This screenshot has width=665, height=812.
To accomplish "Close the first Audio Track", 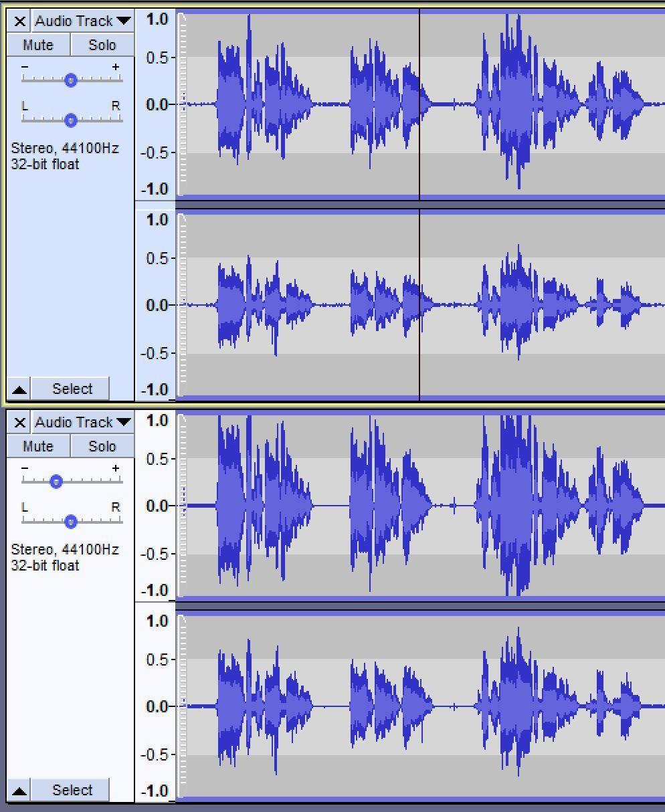I will tap(20, 21).
